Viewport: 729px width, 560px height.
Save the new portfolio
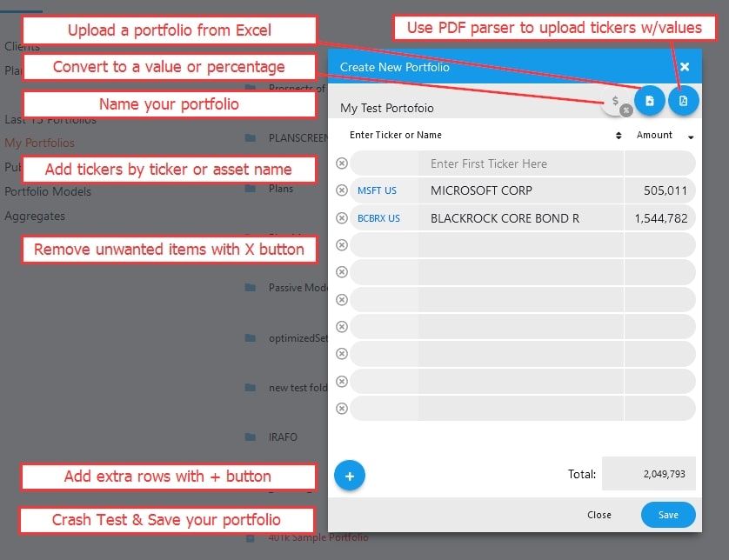point(667,515)
